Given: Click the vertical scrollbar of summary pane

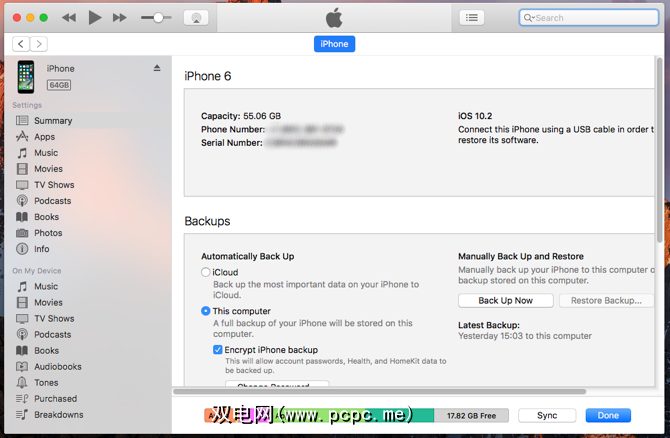Looking at the screenshot, I should tap(660, 150).
